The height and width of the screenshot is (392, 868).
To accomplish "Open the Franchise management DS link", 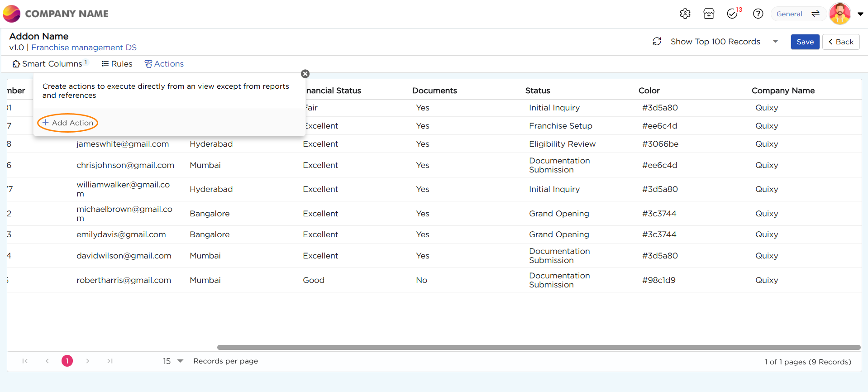I will (x=84, y=48).
